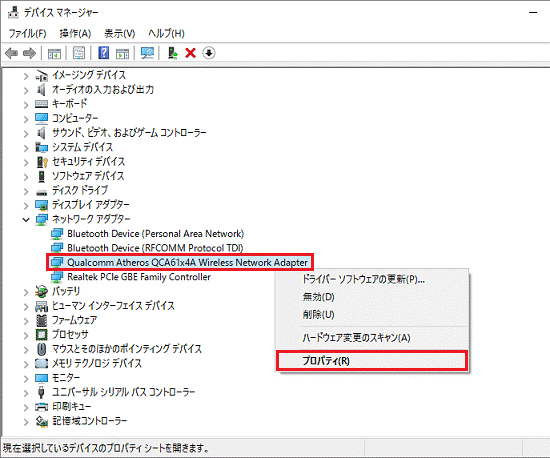
Task: Click the mouse pointing devices icon
Action: (41, 349)
